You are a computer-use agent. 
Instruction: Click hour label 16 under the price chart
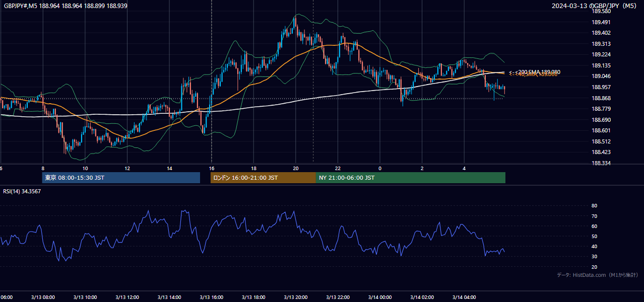pos(212,168)
